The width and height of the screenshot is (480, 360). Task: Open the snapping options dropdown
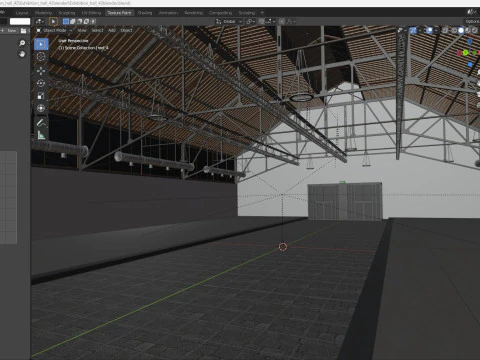coord(270,21)
